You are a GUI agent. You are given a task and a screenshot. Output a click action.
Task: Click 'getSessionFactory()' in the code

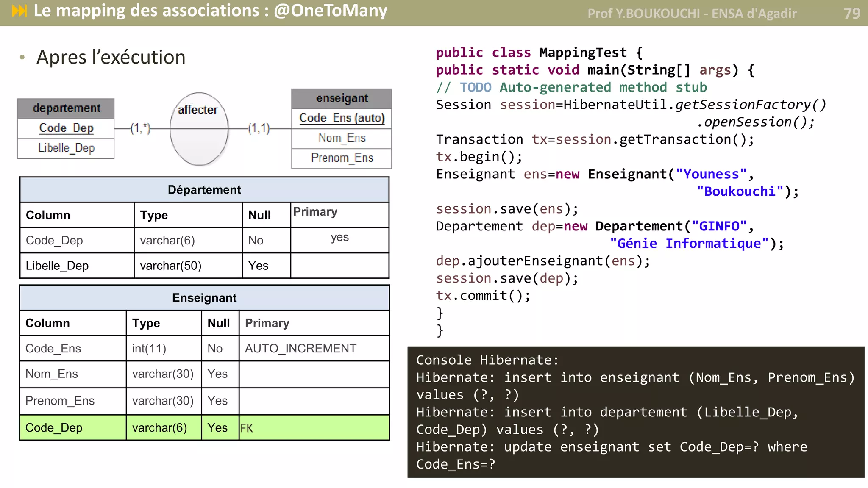(751, 105)
